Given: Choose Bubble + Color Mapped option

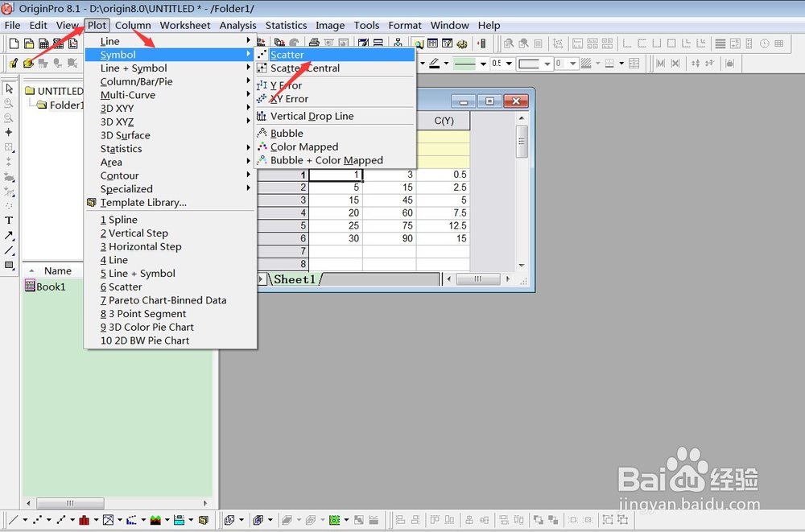Looking at the screenshot, I should [335, 160].
